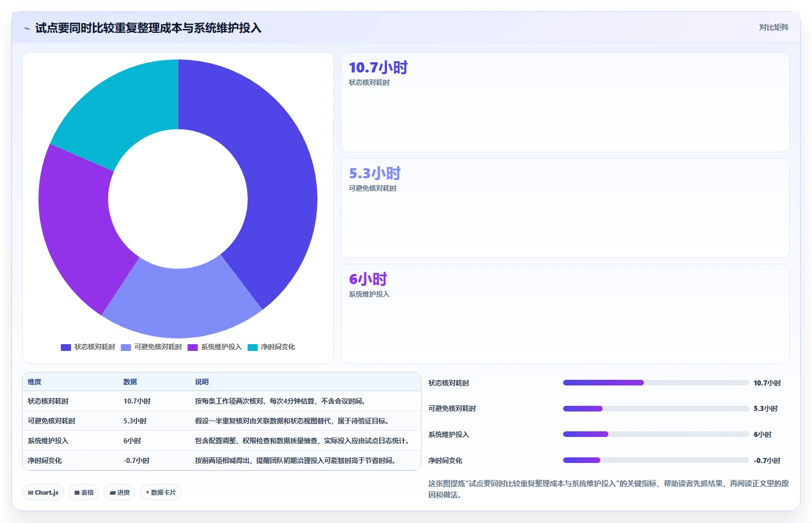Open the 6小时 系统维护投入 card

click(565, 314)
